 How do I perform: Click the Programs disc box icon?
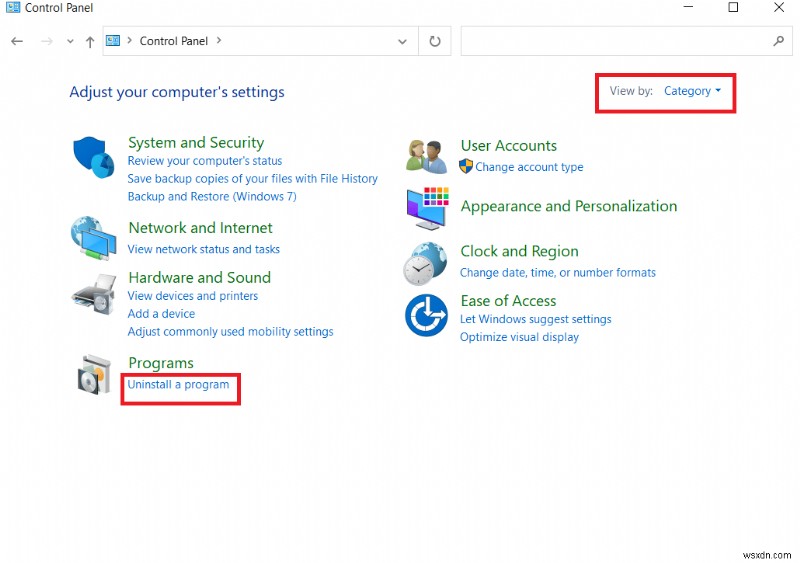click(x=94, y=375)
